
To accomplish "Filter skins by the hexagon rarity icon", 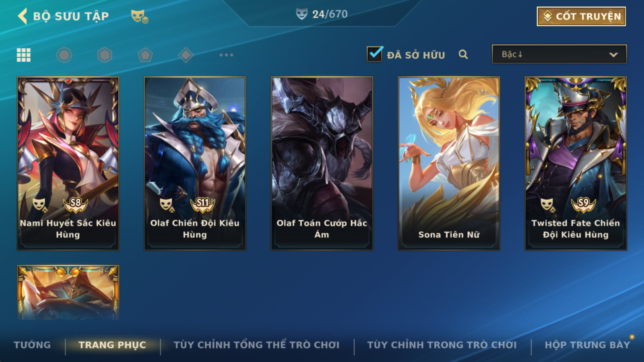I will pos(105,55).
